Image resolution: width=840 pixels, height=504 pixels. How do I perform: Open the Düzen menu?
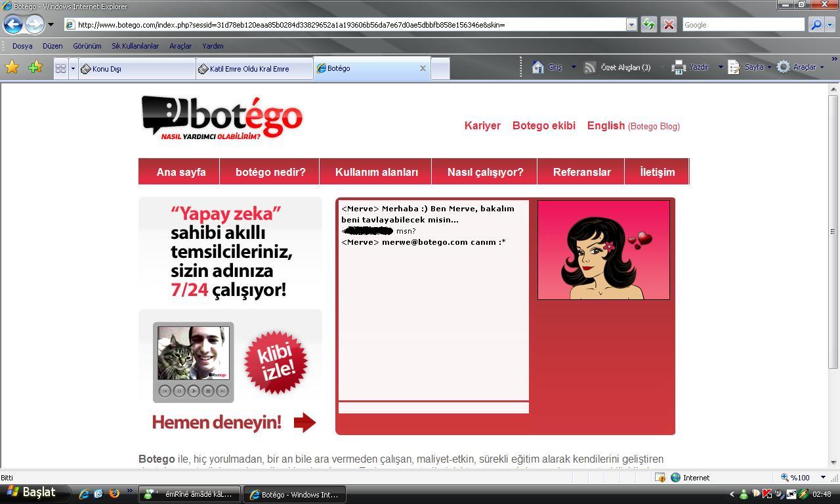click(52, 46)
